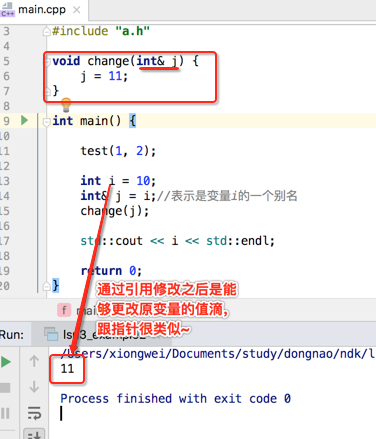Click line number 9 in gutter
The height and width of the screenshot is (439, 376).
tap(6, 121)
